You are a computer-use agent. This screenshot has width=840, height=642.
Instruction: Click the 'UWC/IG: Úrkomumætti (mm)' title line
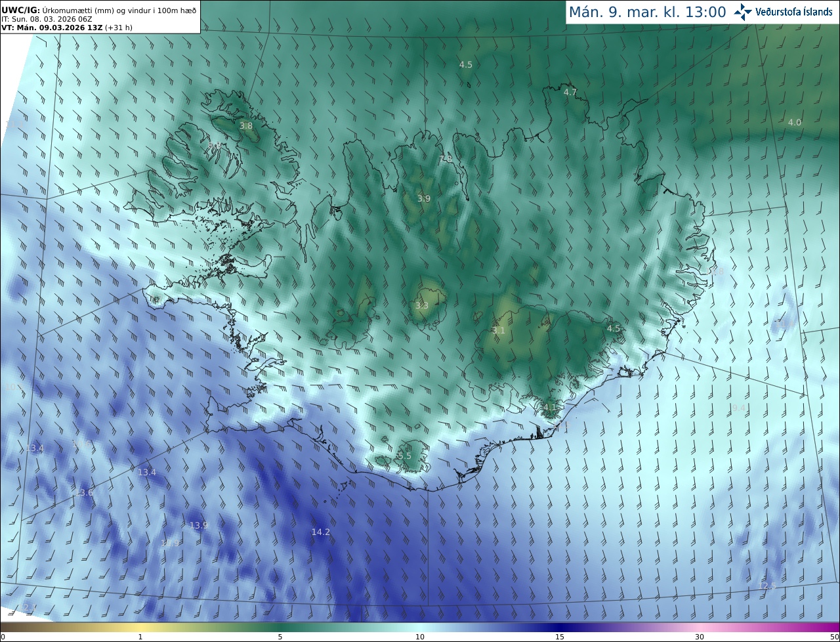click(x=98, y=10)
